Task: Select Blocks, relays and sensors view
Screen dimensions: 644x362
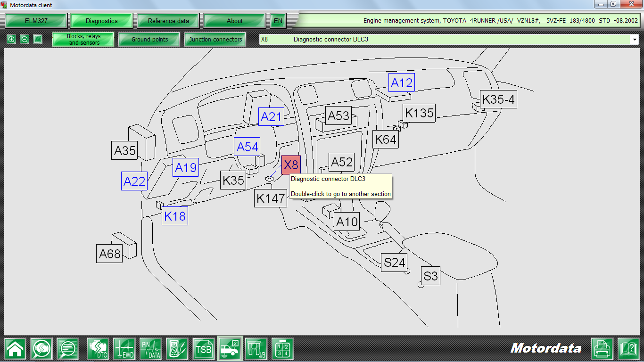Action: pyautogui.click(x=83, y=40)
